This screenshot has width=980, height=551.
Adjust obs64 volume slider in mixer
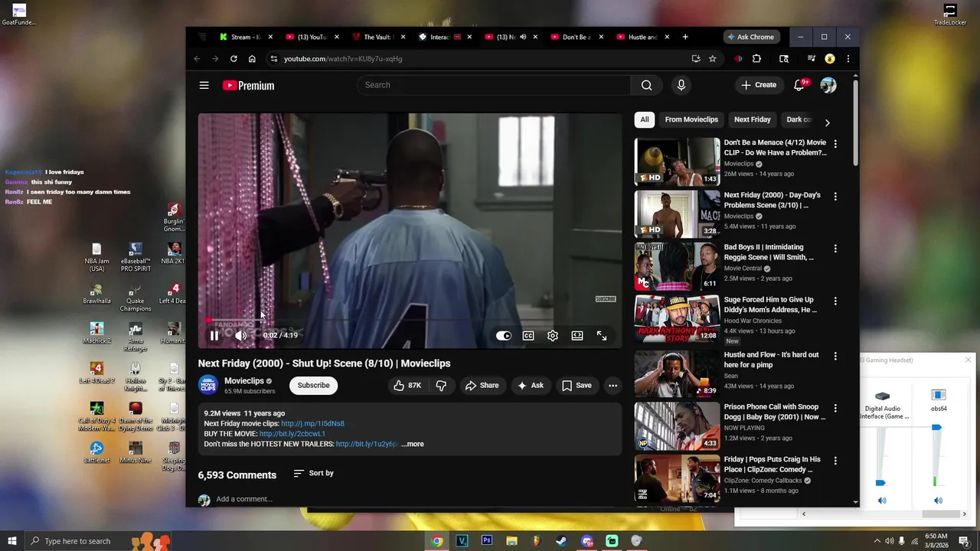tap(936, 428)
